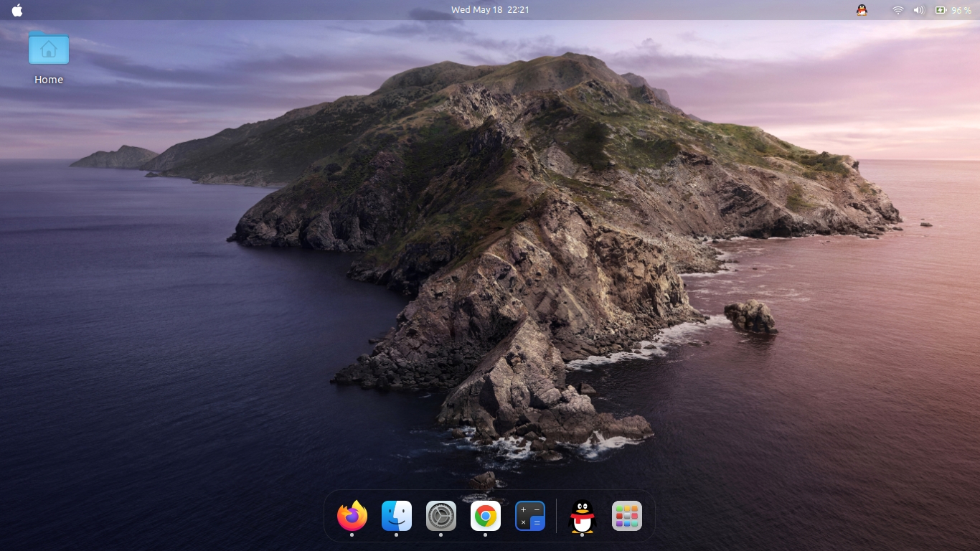Open the date and time calendar menu

[490, 10]
